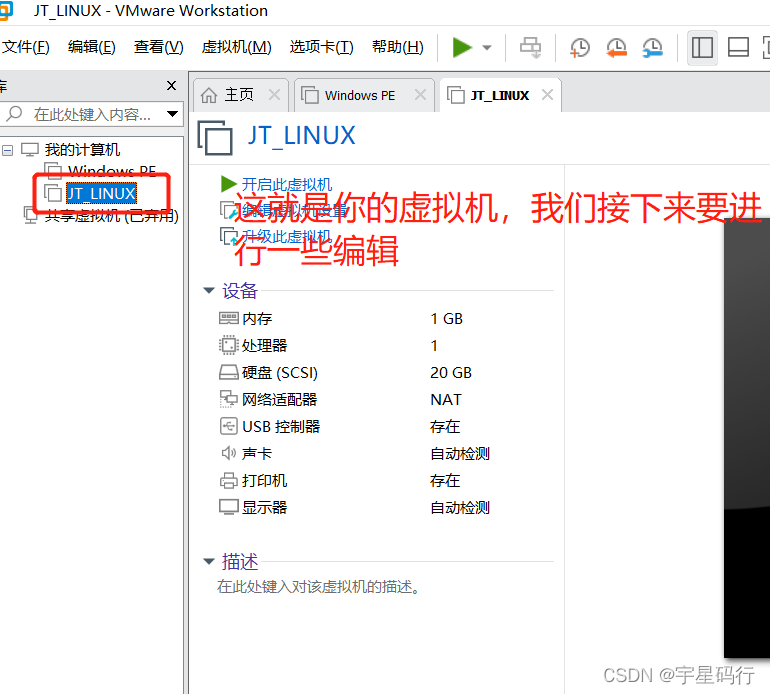
Task: Collapse the 设备 section
Action: (x=209, y=290)
